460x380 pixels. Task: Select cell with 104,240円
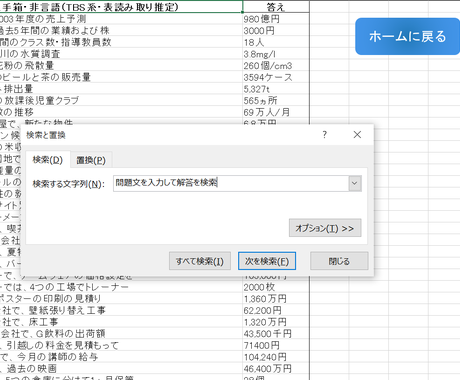point(276,357)
